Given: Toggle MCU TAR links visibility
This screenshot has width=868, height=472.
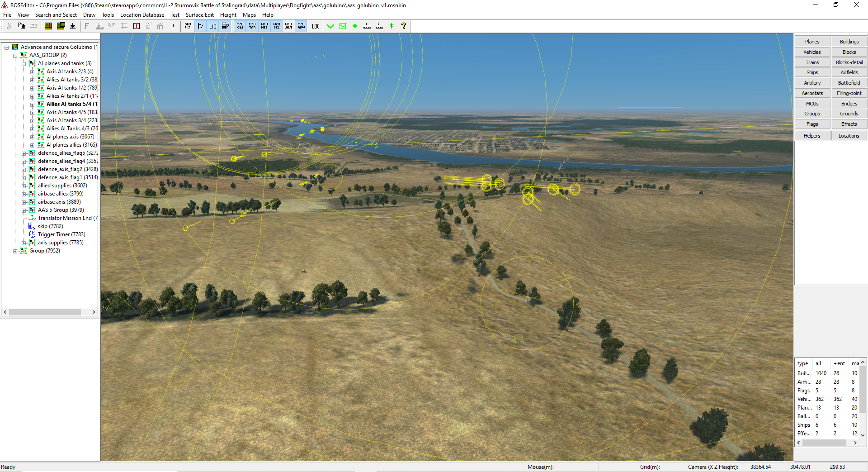Looking at the screenshot, I should pyautogui.click(x=252, y=26).
